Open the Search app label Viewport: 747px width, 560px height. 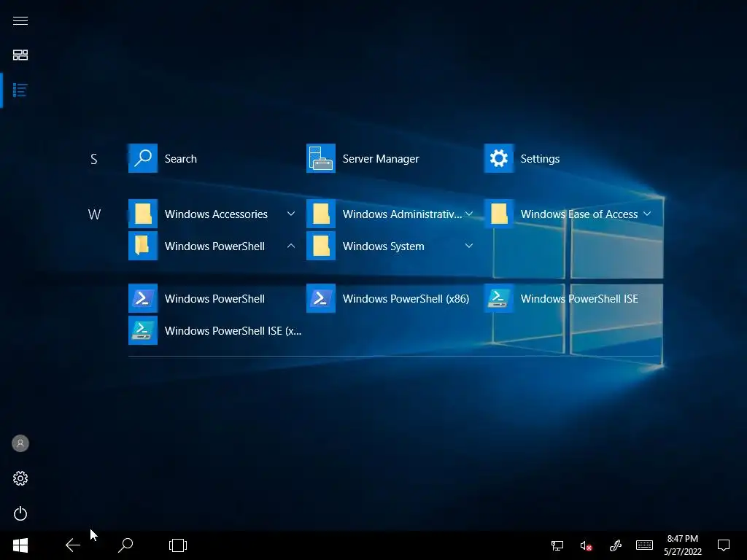(x=181, y=158)
